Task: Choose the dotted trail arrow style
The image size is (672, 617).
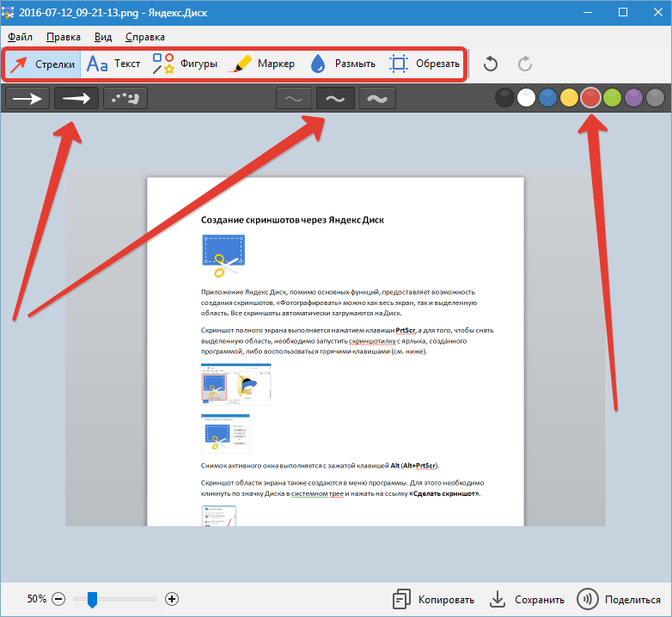Action: pyautogui.click(x=125, y=98)
